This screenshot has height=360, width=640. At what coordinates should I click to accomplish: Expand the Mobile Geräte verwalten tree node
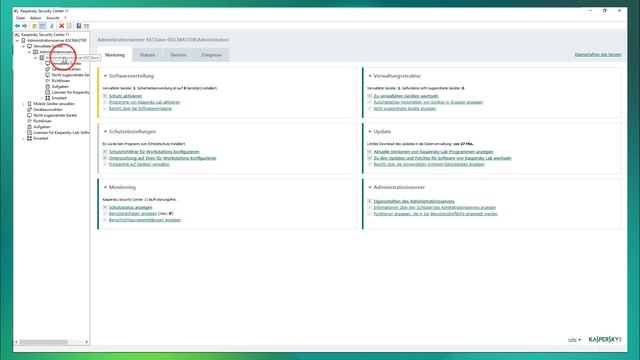(x=23, y=104)
